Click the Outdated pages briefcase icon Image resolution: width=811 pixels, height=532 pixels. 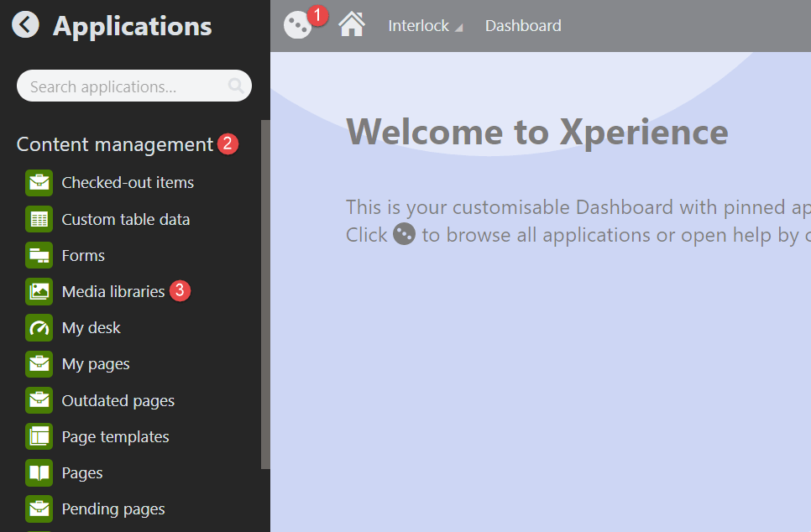[x=39, y=400]
